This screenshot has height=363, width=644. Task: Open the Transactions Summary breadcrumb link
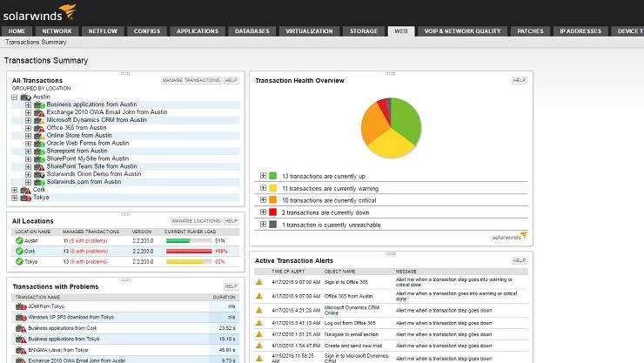[36, 43]
